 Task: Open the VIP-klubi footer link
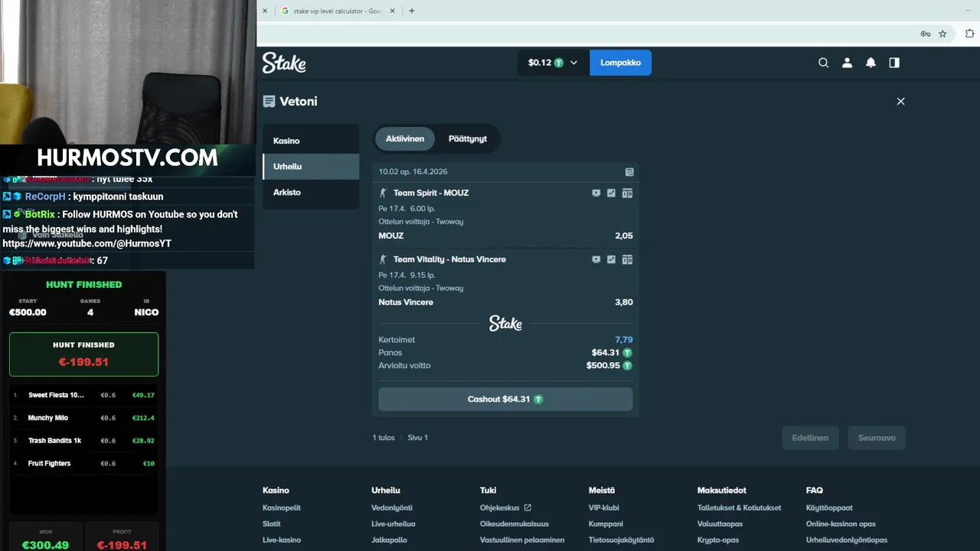click(x=604, y=507)
